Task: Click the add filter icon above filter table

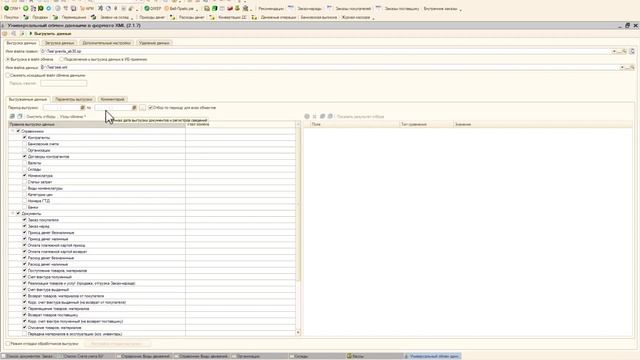Action: pyautogui.click(x=307, y=117)
